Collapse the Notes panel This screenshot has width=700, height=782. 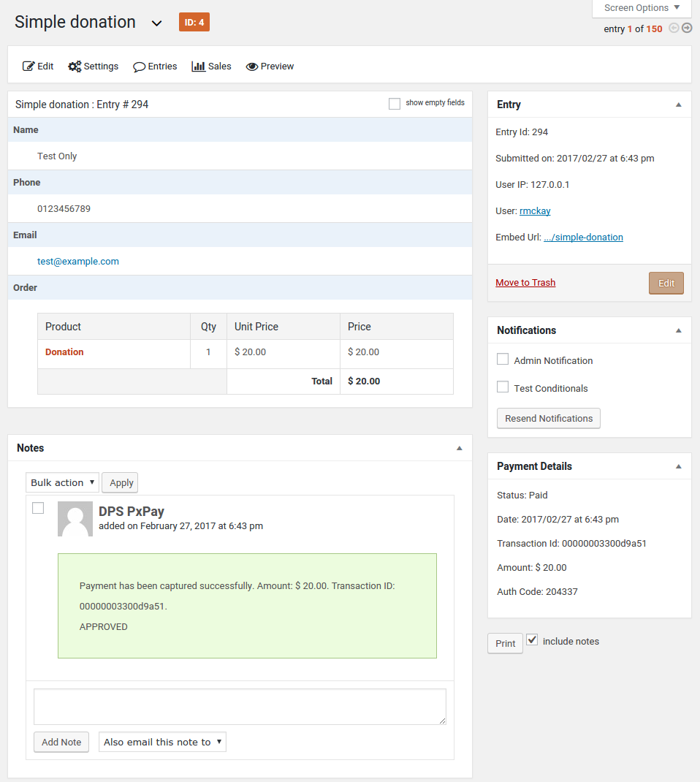point(459,448)
